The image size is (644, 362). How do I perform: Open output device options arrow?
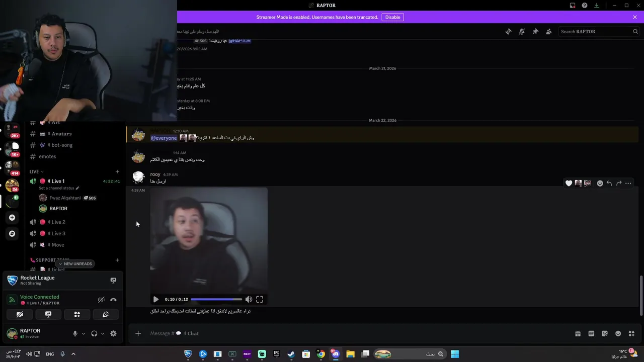[103, 333]
